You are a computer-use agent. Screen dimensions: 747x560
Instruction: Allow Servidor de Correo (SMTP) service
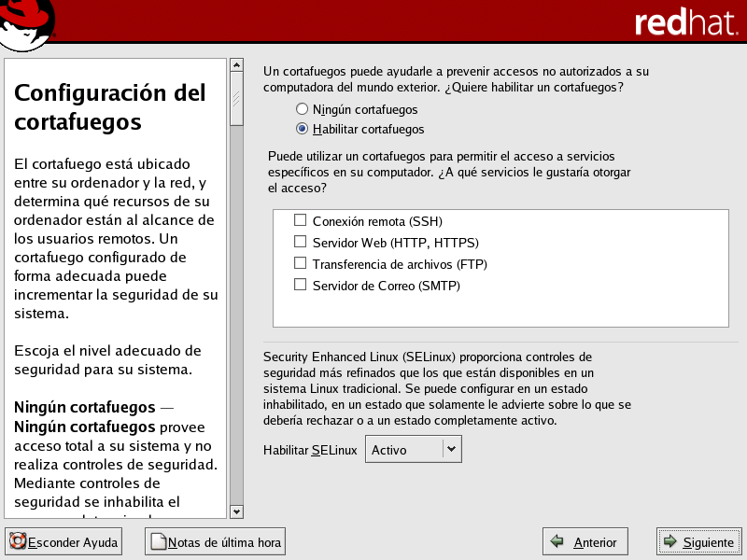301,285
